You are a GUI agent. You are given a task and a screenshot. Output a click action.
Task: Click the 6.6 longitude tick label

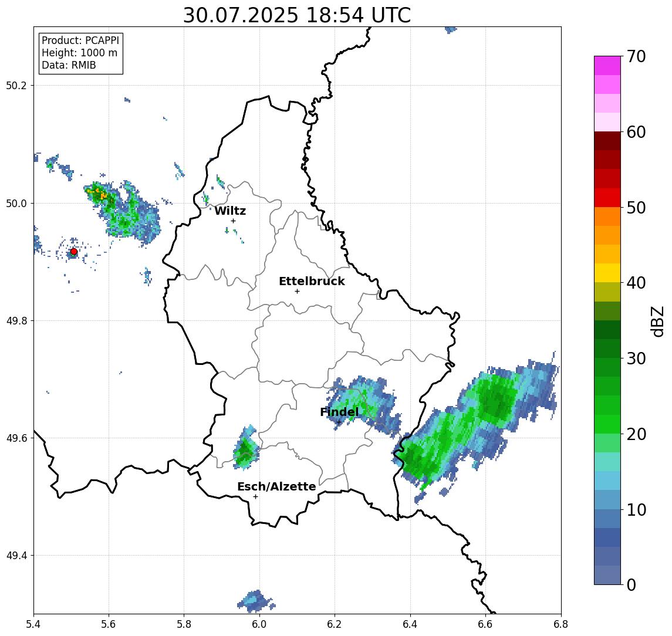point(485,624)
